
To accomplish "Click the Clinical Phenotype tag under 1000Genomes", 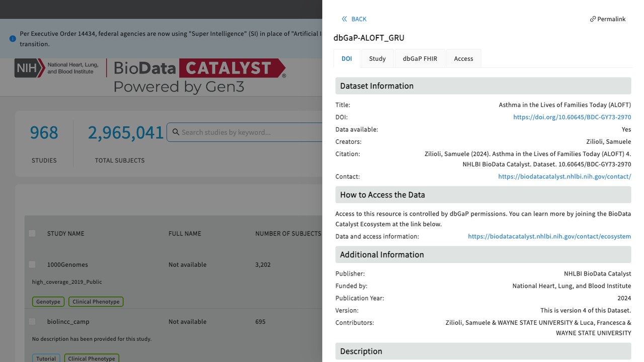I will [x=96, y=302].
